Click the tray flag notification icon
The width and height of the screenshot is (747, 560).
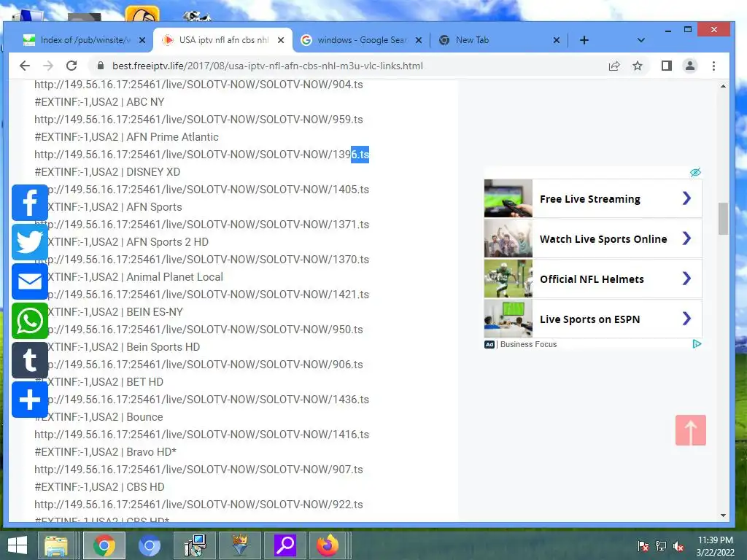click(x=643, y=545)
